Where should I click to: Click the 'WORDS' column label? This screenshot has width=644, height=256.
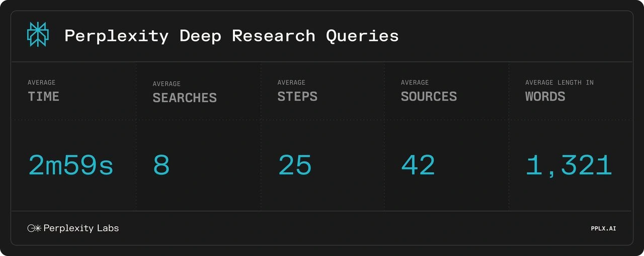coord(545,96)
